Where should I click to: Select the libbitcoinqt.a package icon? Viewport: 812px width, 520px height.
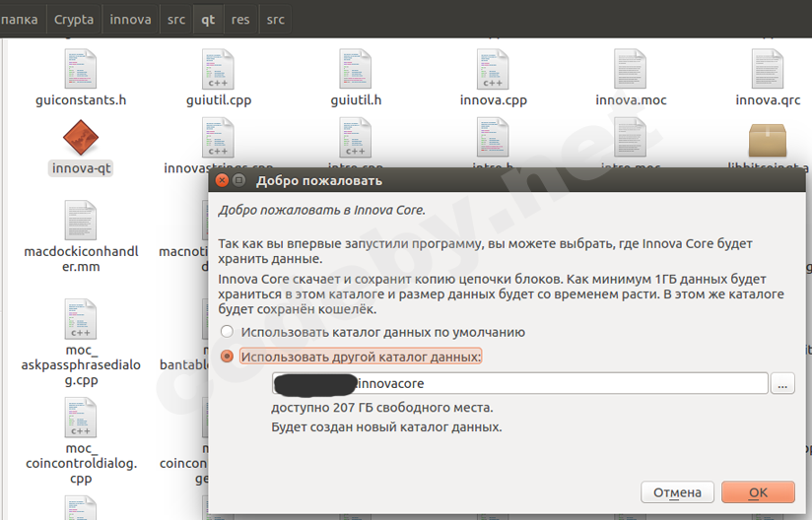click(768, 140)
